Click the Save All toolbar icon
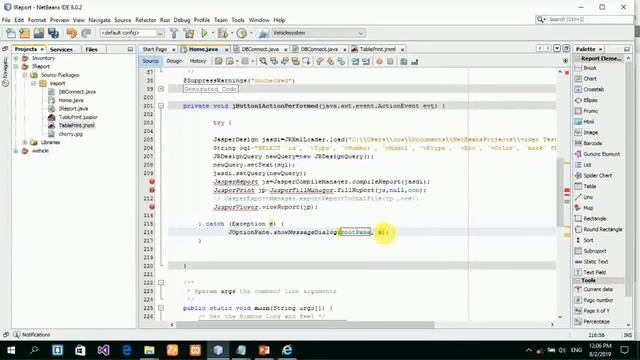Viewport: 640px width, 360px height. coord(53,33)
